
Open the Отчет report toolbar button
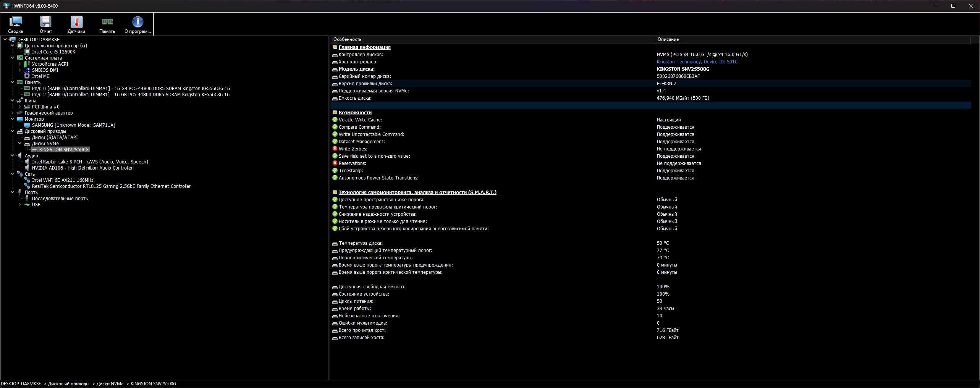tap(46, 25)
